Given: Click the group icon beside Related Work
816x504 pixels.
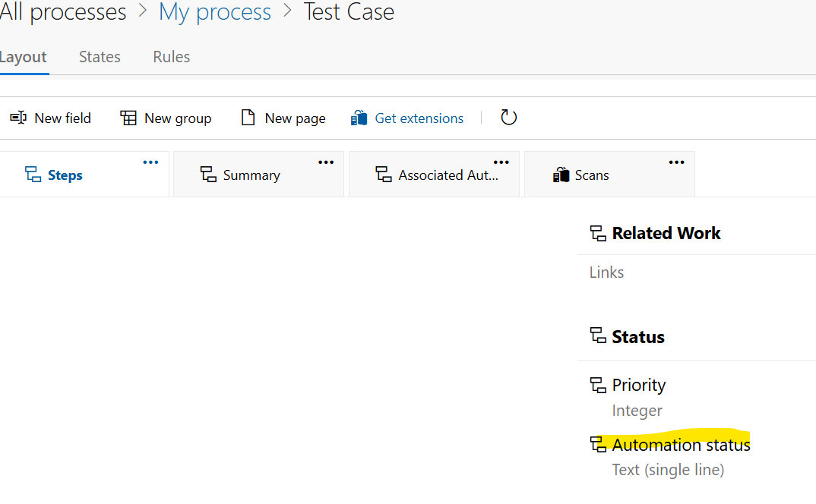Looking at the screenshot, I should (597, 232).
